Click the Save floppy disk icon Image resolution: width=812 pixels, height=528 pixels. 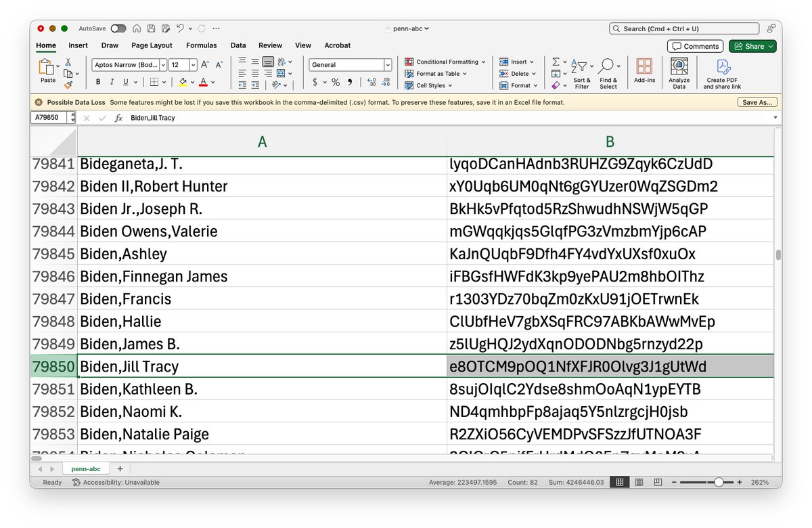click(151, 28)
